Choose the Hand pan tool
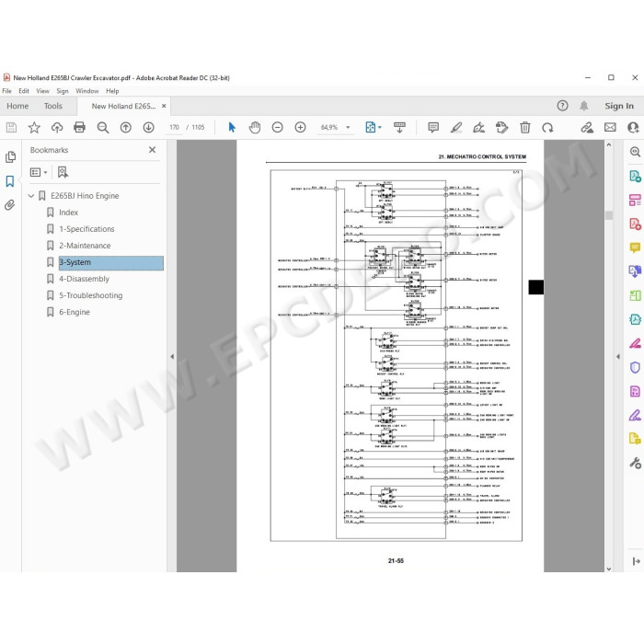644x644 pixels. click(255, 127)
